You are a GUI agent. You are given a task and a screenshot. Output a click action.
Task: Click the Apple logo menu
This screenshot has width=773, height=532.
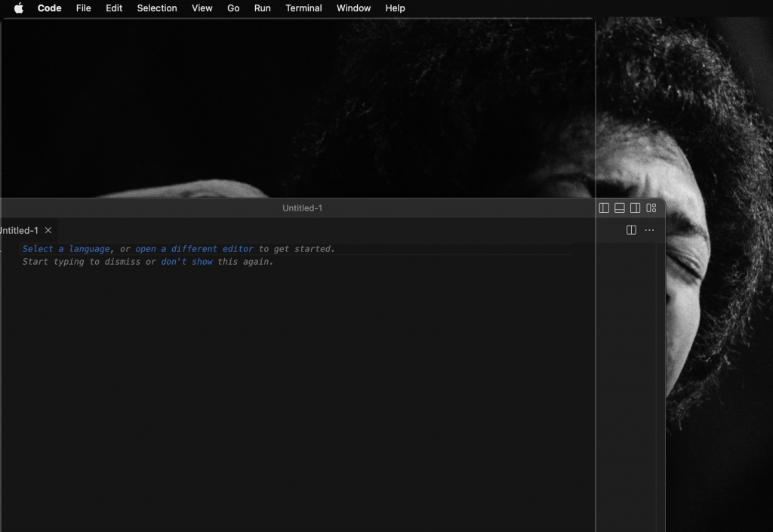pyautogui.click(x=19, y=8)
